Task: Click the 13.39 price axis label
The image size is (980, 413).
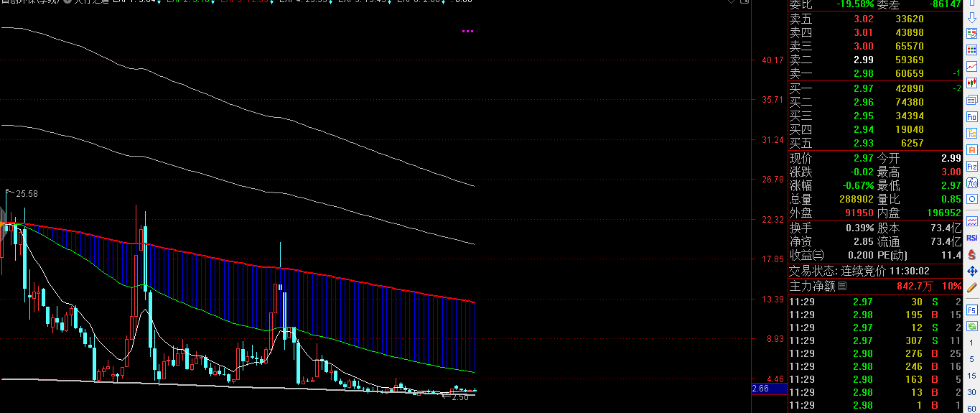Action: 773,300
